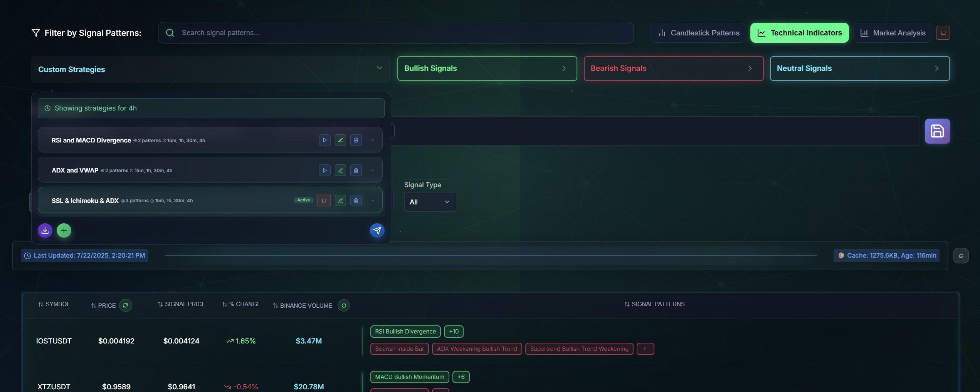The height and width of the screenshot is (392, 980).
Task: Click the -0.54% change value
Action: coord(241,387)
